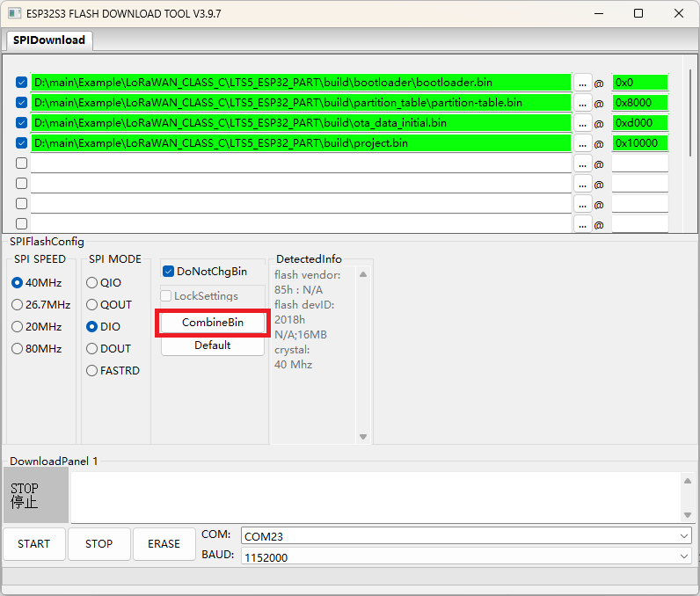
Task: Click the fifth row's empty address field
Action: (639, 164)
